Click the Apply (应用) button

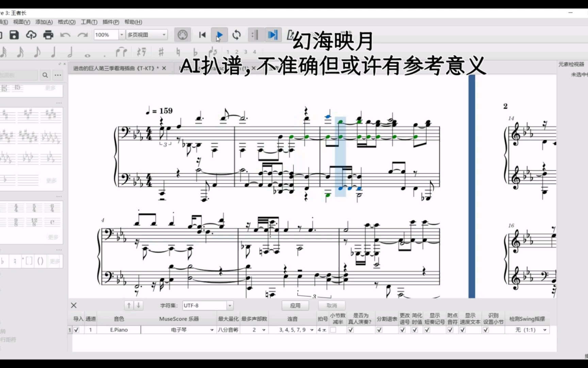click(x=295, y=306)
